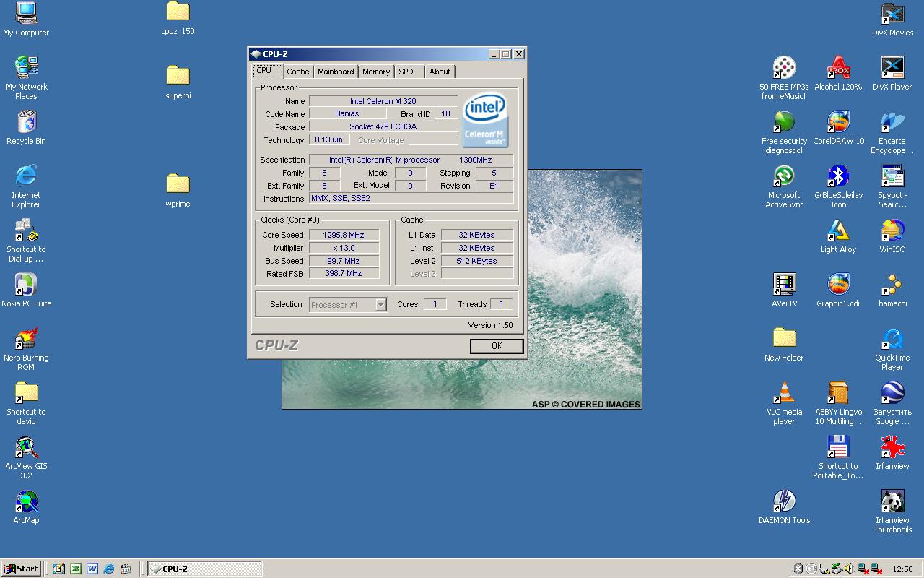Select the Graphic1.cdr file icon

point(838,290)
